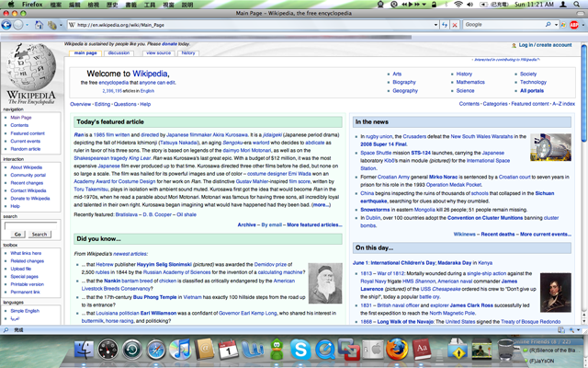Launch Safari from the Dock

pos(156,350)
